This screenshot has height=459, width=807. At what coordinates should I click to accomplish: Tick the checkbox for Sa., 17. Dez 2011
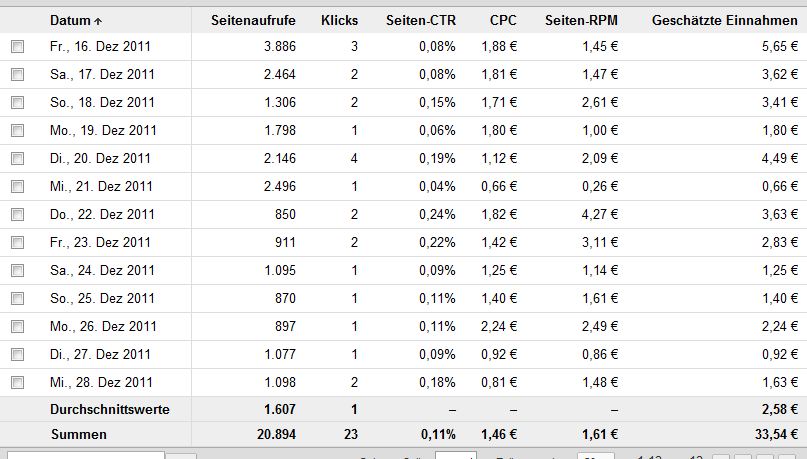point(17,75)
